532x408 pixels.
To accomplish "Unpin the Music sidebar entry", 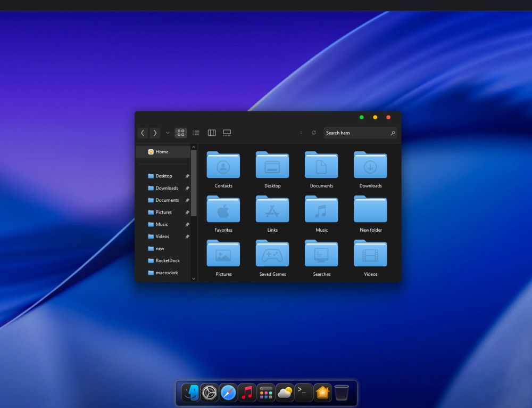I will coord(187,224).
